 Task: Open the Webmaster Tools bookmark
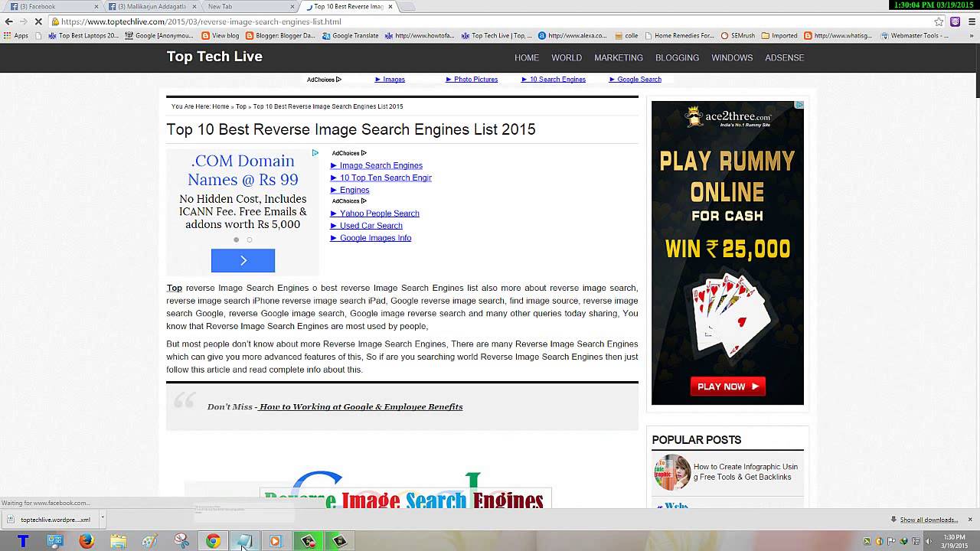coord(914,35)
